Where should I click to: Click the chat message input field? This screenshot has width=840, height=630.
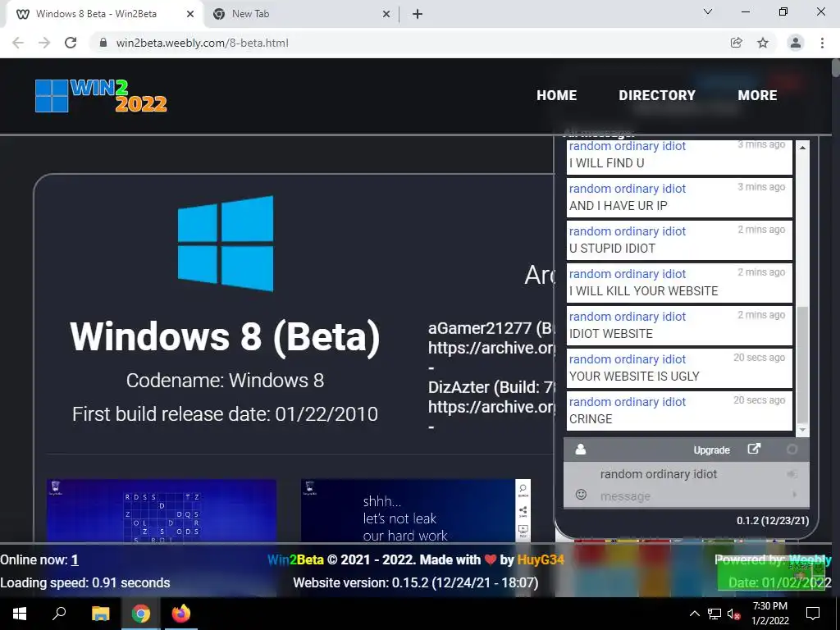pos(691,496)
